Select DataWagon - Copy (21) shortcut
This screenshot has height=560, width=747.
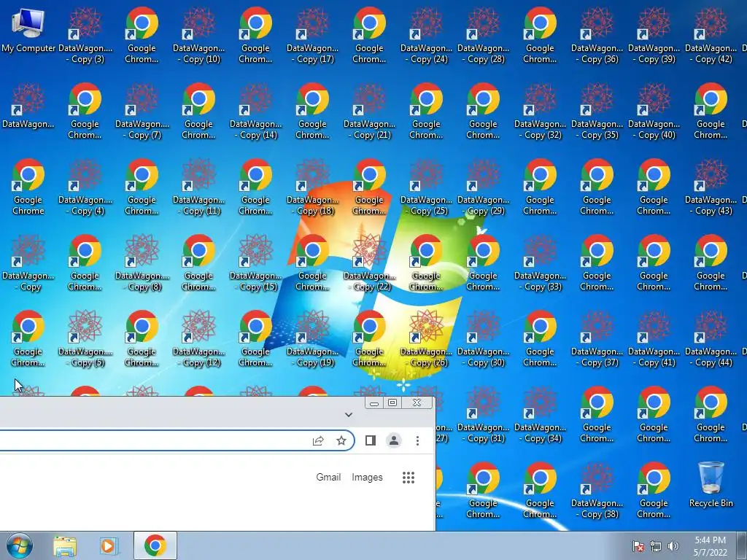pyautogui.click(x=369, y=112)
